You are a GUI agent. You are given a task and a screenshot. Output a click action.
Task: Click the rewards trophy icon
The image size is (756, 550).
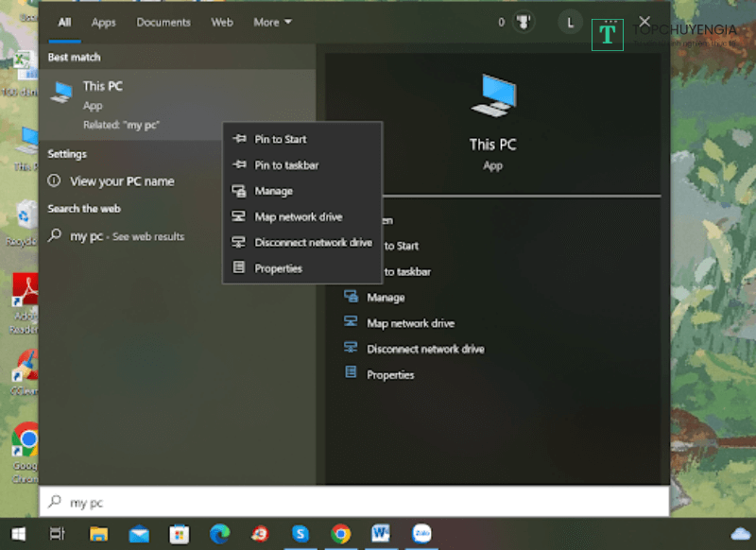(524, 23)
